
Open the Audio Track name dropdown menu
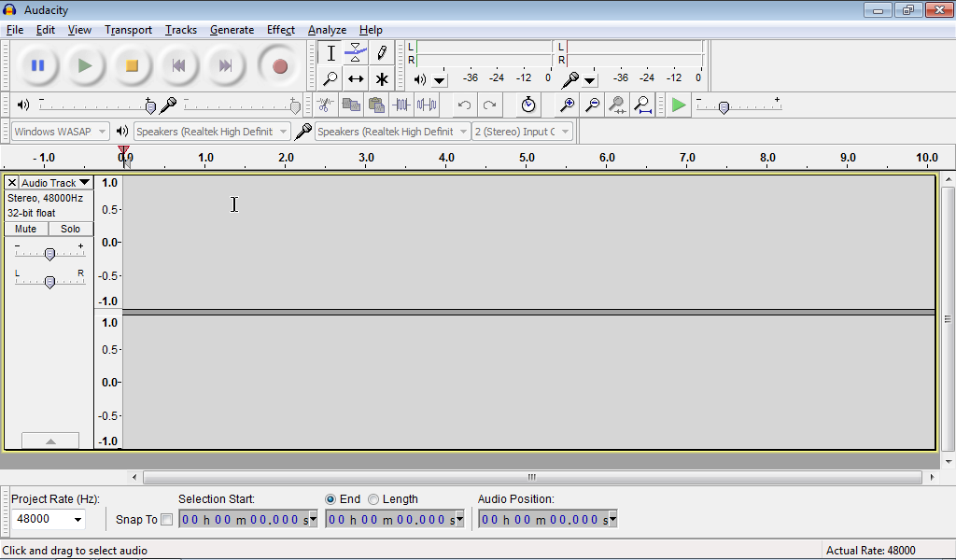56,182
